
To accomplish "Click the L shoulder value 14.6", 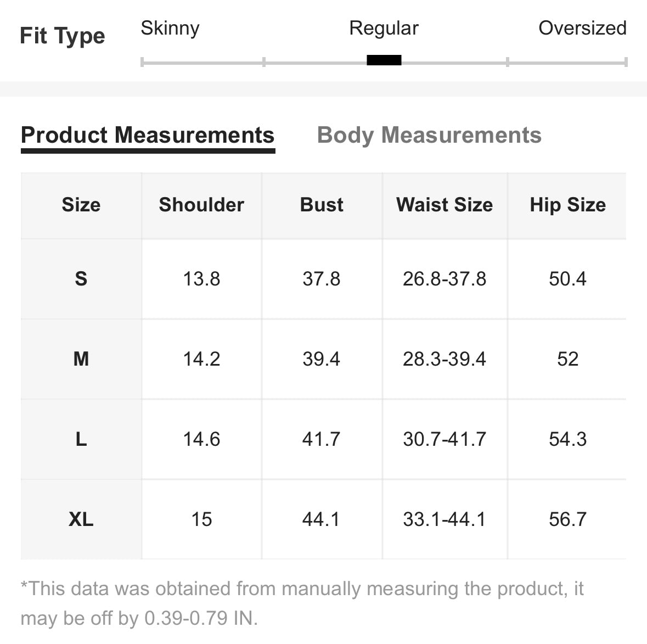I will [x=201, y=439].
